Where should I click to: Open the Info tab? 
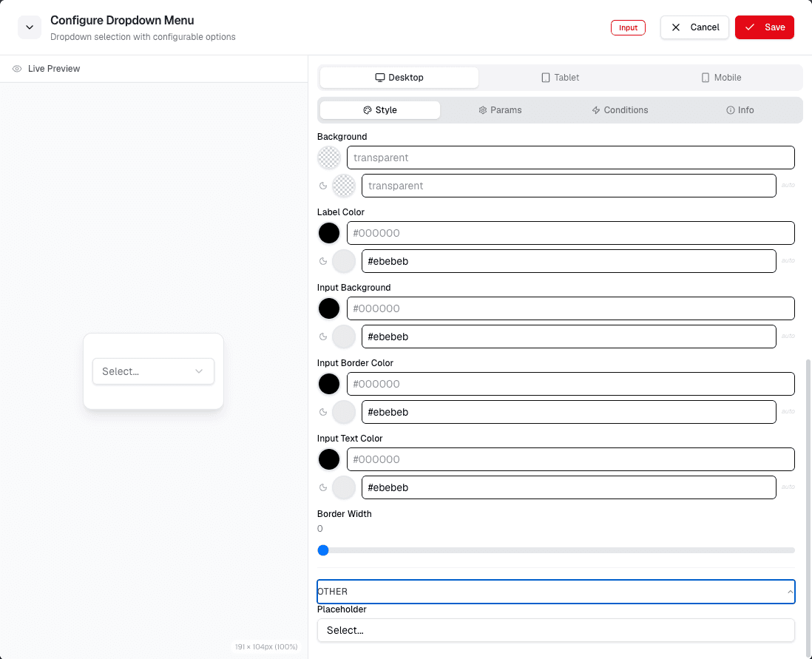tap(740, 110)
